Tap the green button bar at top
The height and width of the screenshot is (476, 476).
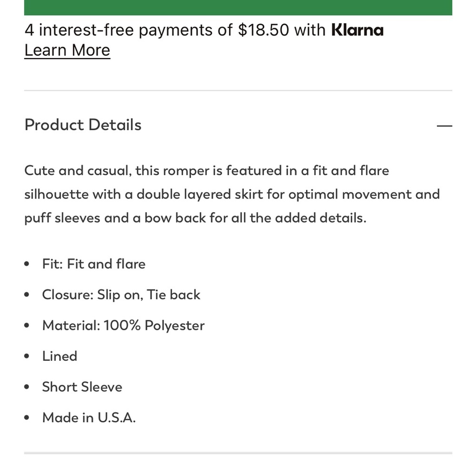(238, 7)
